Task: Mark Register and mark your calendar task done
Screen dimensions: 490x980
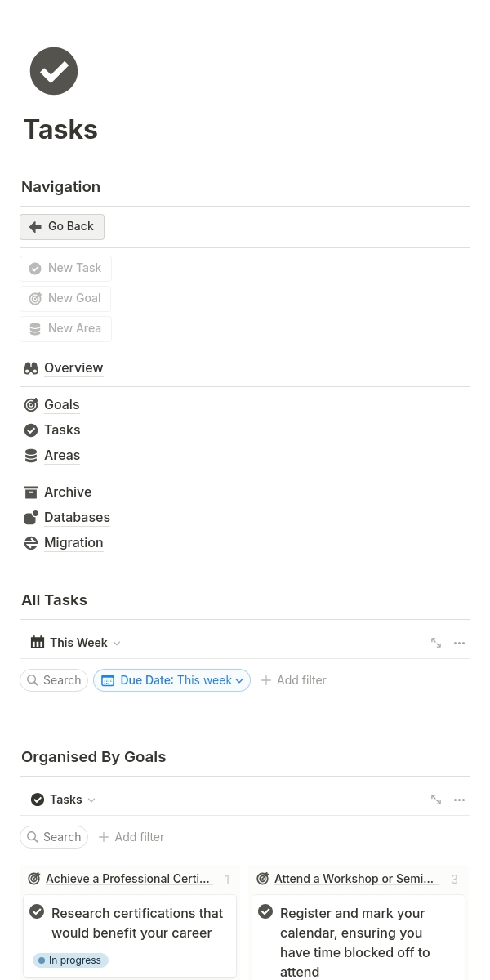Action: click(x=265, y=911)
